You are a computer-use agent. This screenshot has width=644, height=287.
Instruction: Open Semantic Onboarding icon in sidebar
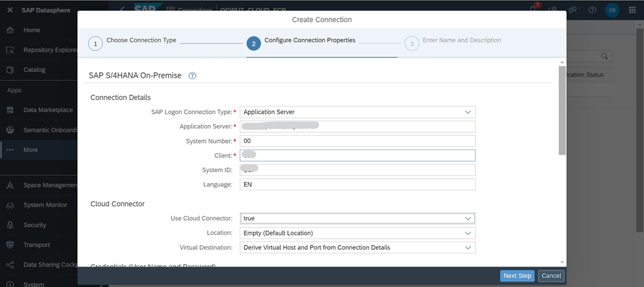pos(11,130)
